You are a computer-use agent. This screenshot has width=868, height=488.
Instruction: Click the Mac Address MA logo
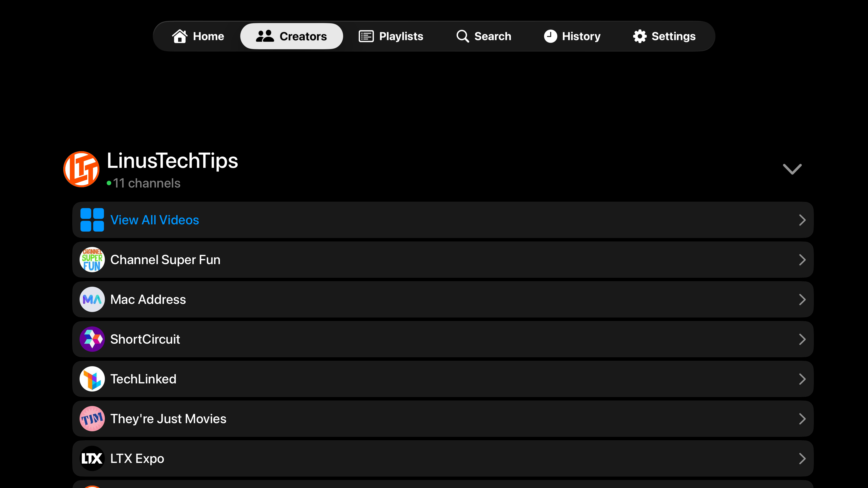92,299
